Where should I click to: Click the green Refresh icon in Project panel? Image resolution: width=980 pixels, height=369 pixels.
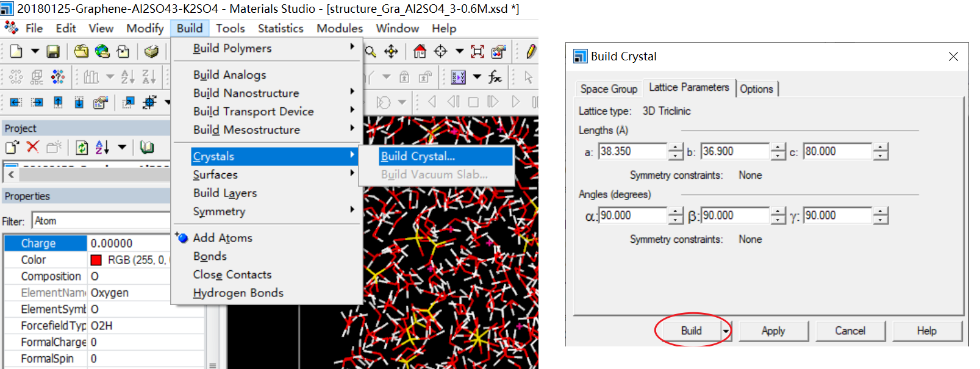coord(82,147)
